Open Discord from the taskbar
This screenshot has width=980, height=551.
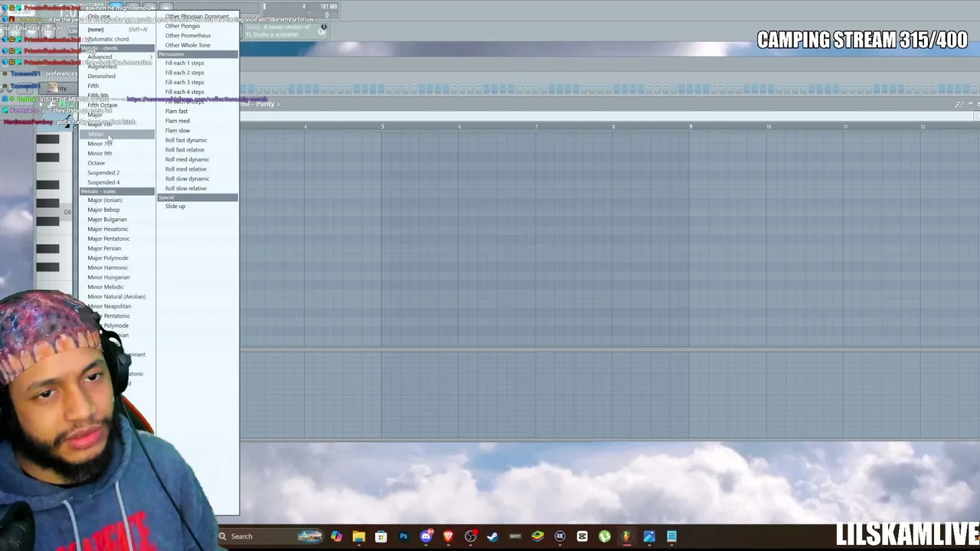pos(426,536)
